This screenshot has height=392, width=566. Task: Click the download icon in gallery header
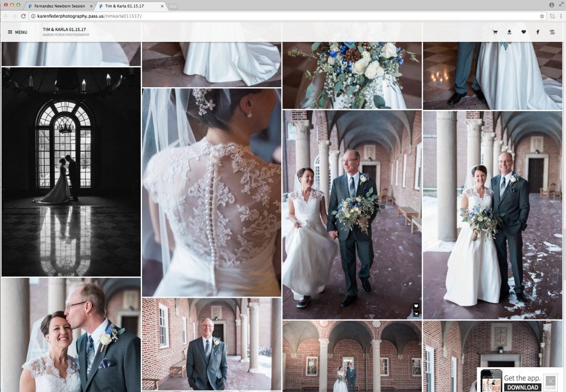pos(509,32)
